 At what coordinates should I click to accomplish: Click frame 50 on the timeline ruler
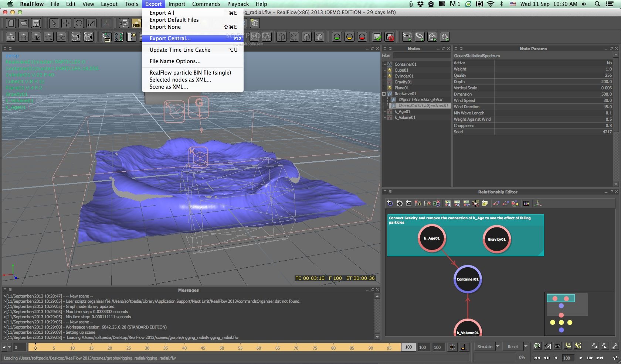221,347
